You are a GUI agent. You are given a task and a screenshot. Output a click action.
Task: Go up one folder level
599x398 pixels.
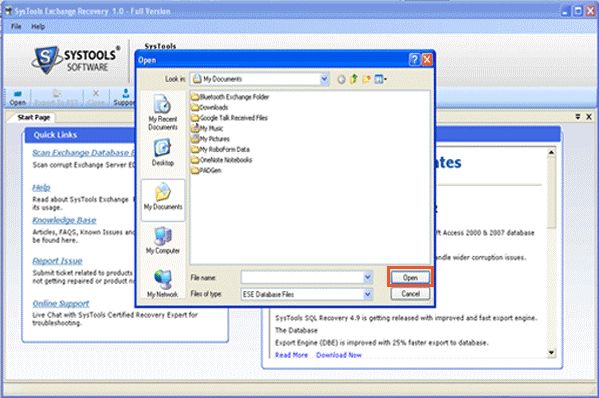354,79
